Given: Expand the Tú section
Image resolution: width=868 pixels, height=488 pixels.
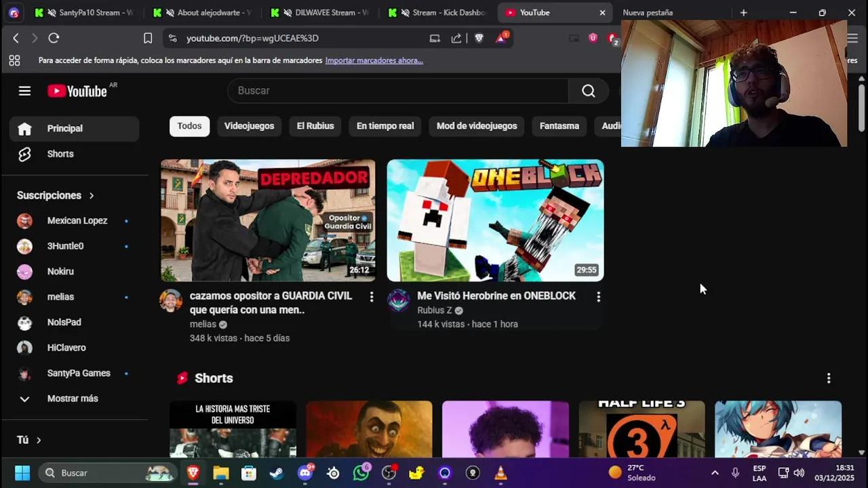Looking at the screenshot, I should [x=29, y=440].
